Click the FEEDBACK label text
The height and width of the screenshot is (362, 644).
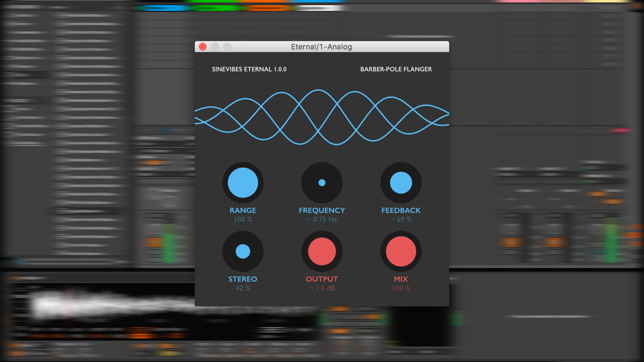tap(400, 210)
